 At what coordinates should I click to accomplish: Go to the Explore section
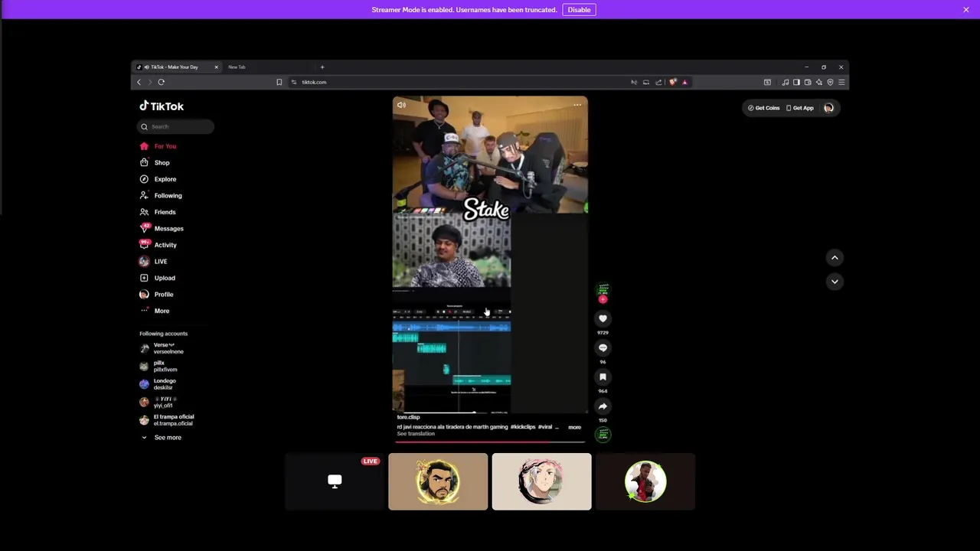pyautogui.click(x=158, y=179)
